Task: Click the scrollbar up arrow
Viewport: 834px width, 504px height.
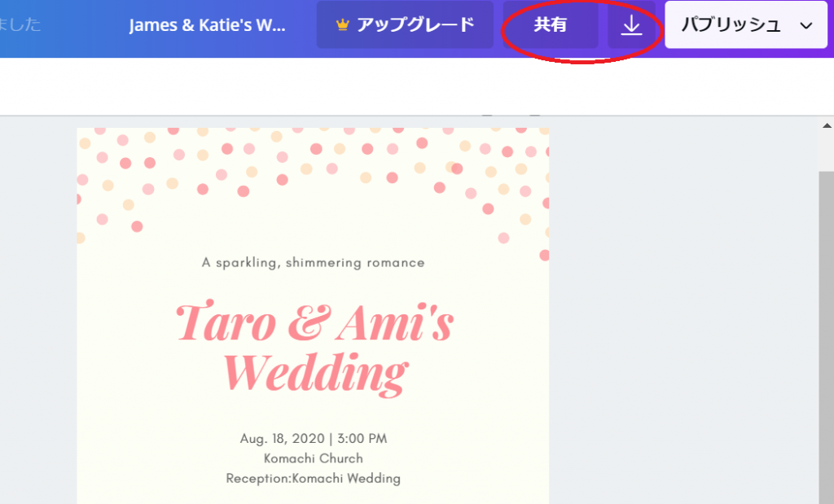Action: [x=827, y=126]
